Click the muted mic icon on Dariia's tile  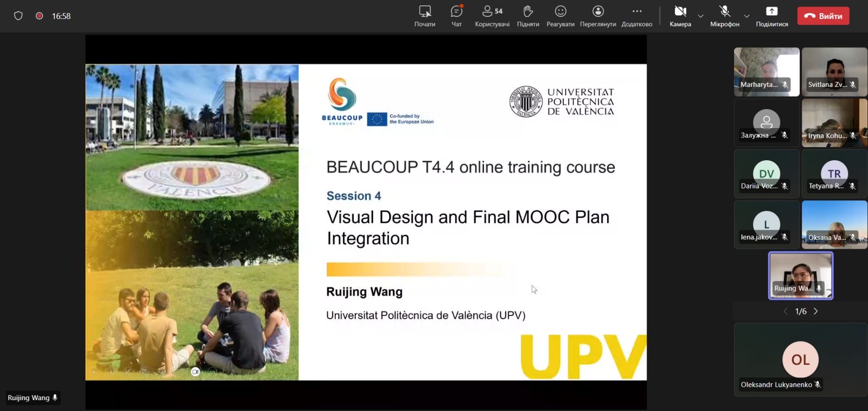tap(785, 186)
